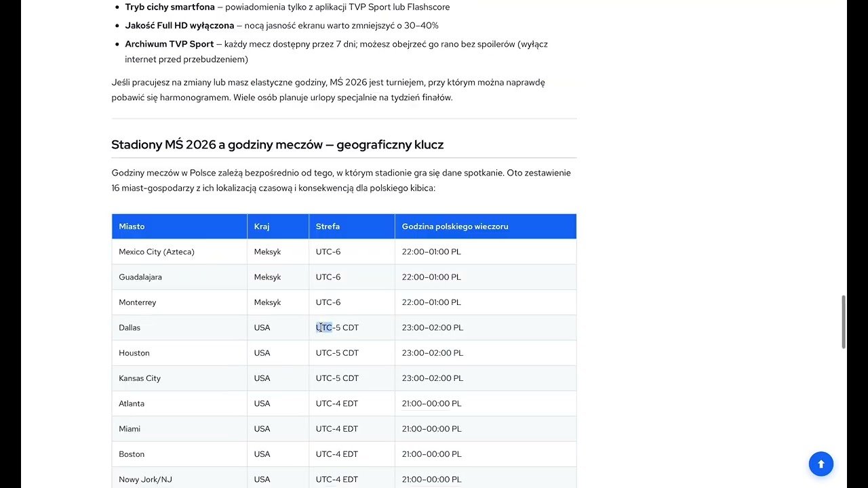Click 'USA' in the Houston row
868x488 pixels.
tap(262, 353)
